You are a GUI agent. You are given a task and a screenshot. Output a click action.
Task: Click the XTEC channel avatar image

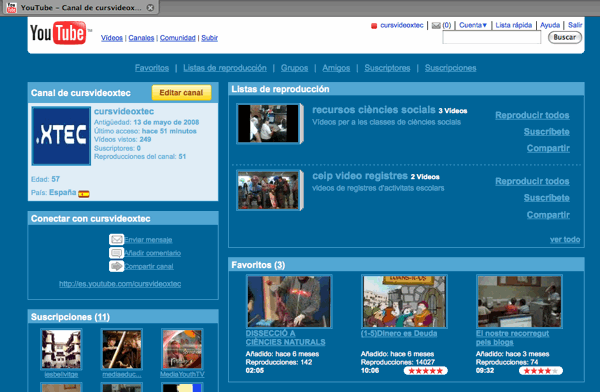(61, 136)
